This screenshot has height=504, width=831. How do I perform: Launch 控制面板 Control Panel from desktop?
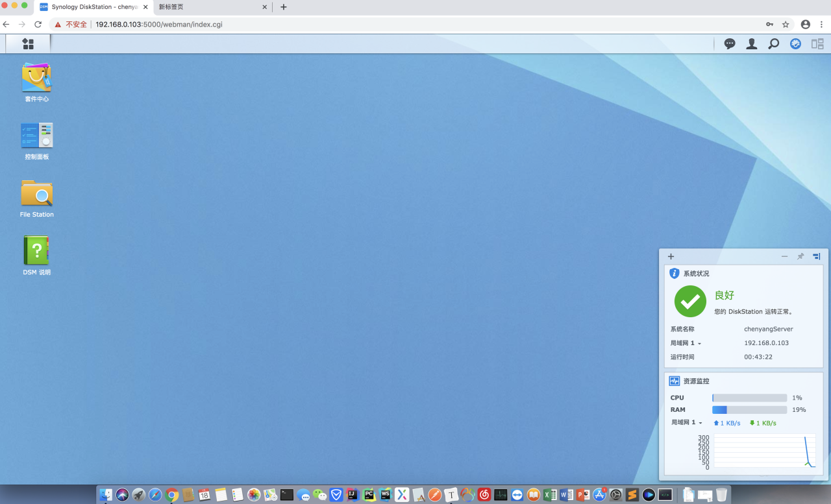[x=37, y=136]
